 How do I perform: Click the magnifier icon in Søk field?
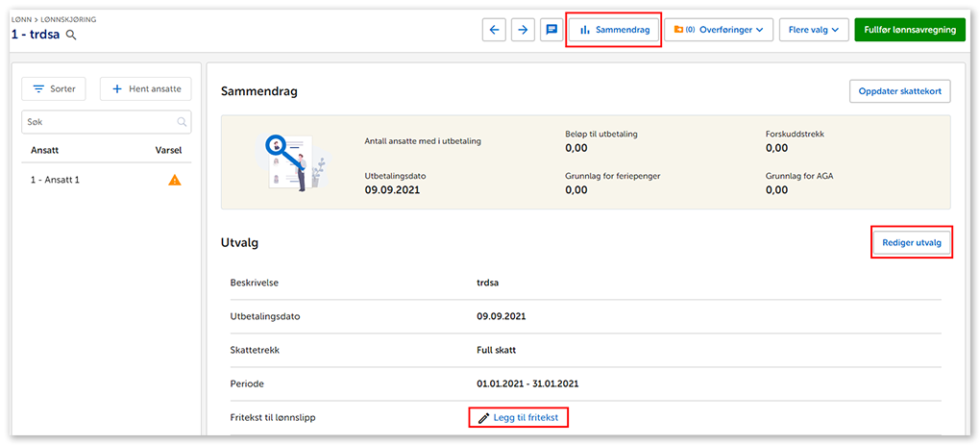click(181, 122)
